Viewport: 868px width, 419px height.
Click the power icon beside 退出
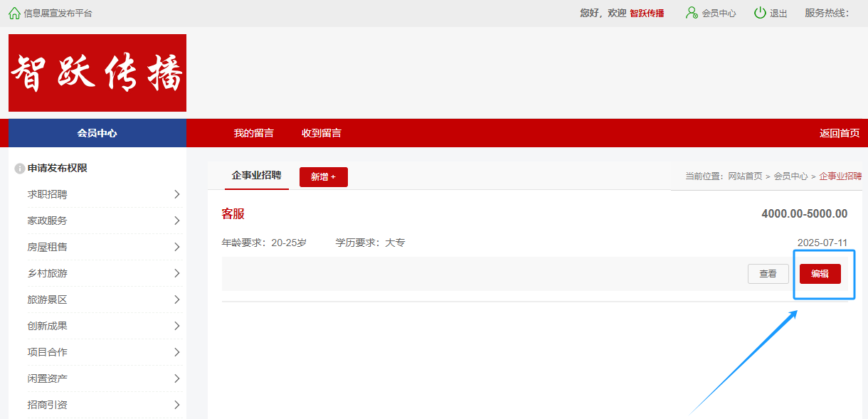pos(760,13)
